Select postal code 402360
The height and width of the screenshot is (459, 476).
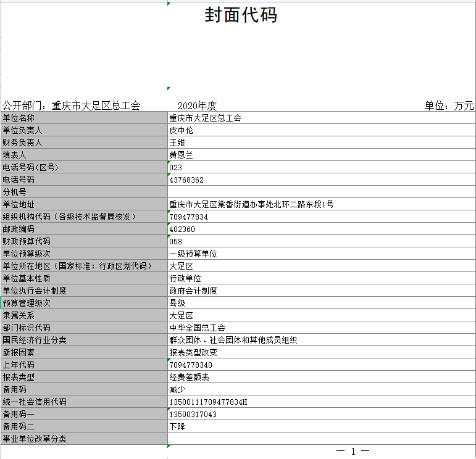(x=182, y=229)
